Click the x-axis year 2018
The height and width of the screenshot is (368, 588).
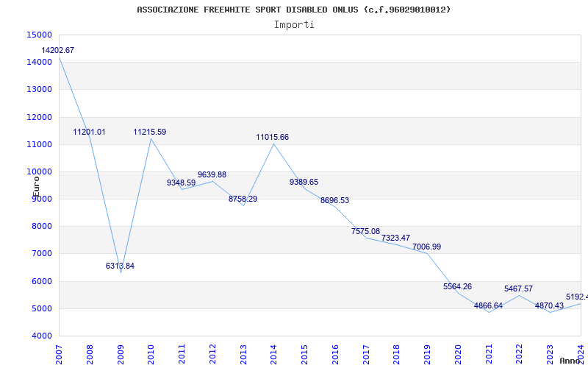tap(397, 355)
